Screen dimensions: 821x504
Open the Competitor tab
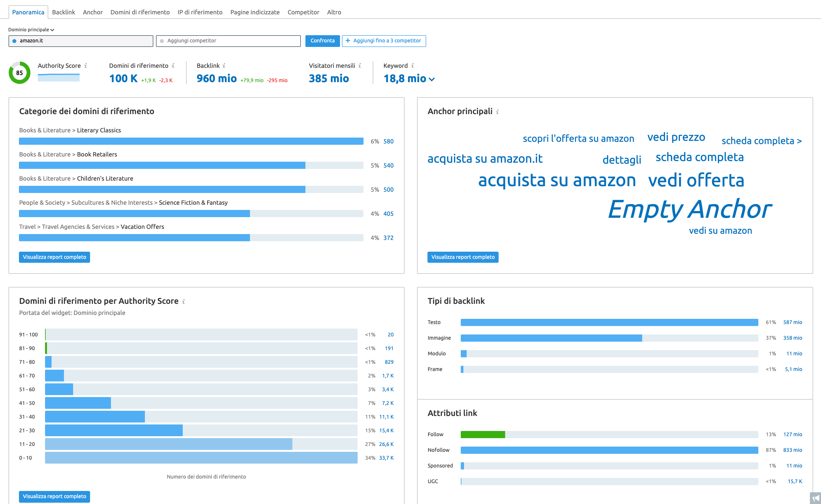click(x=303, y=12)
